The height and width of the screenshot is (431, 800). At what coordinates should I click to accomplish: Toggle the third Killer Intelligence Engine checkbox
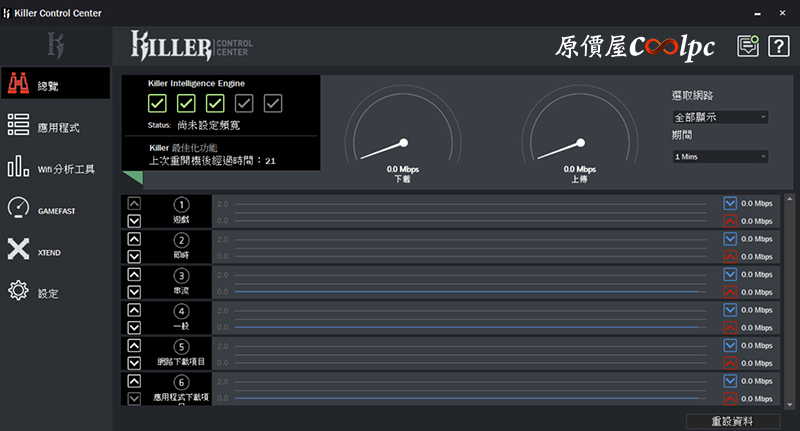[x=215, y=104]
